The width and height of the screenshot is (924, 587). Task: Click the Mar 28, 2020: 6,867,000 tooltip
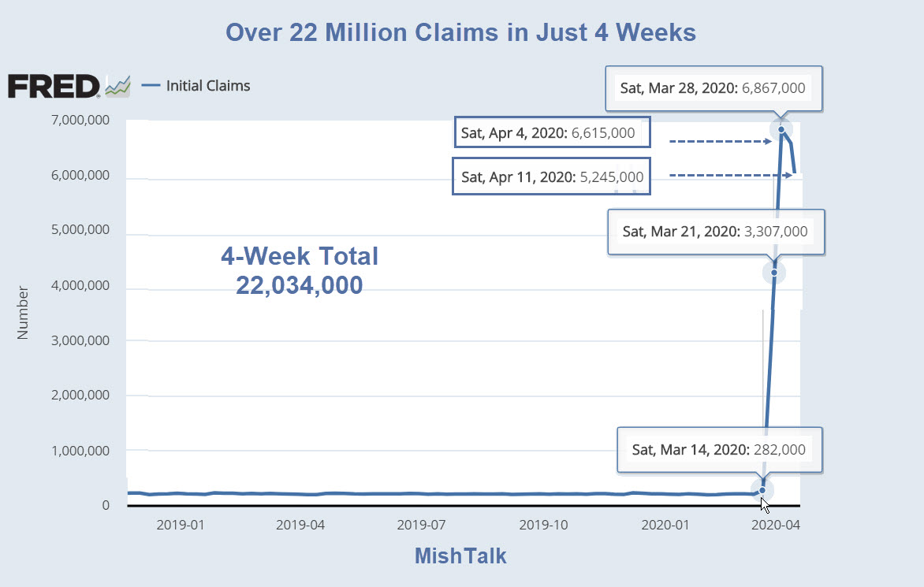(x=713, y=88)
